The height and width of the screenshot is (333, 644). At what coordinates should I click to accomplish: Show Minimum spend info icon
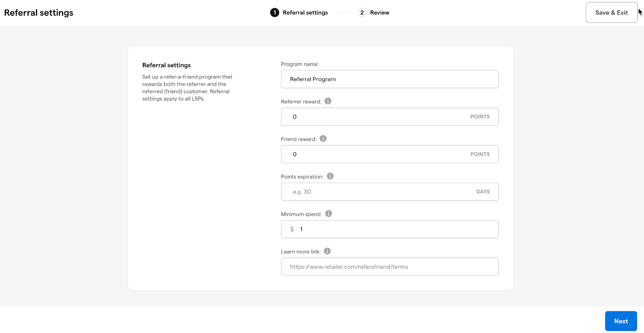328,213
